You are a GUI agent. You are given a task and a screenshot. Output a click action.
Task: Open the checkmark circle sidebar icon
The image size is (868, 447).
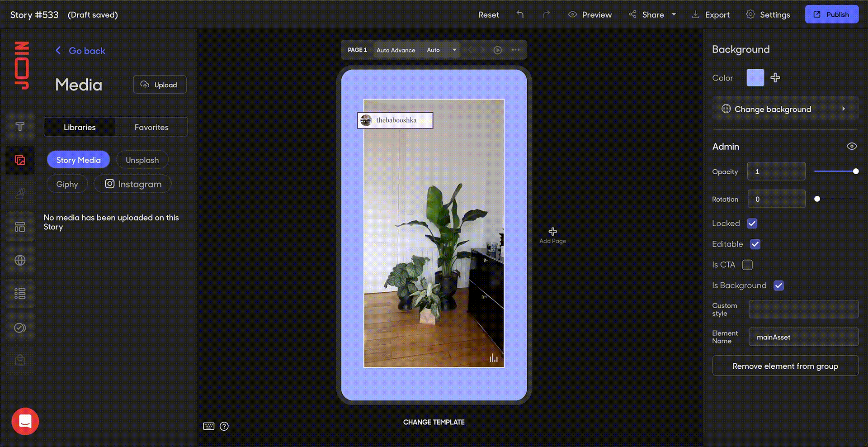pos(20,327)
